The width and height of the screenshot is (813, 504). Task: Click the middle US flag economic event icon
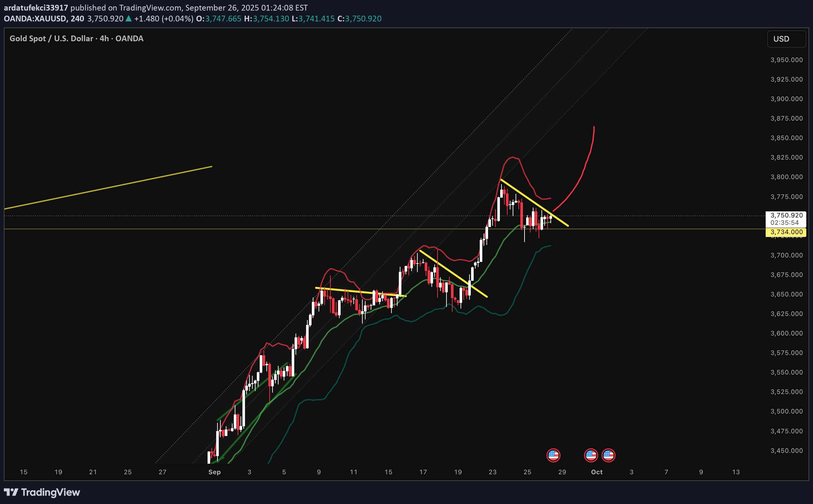(x=591, y=455)
